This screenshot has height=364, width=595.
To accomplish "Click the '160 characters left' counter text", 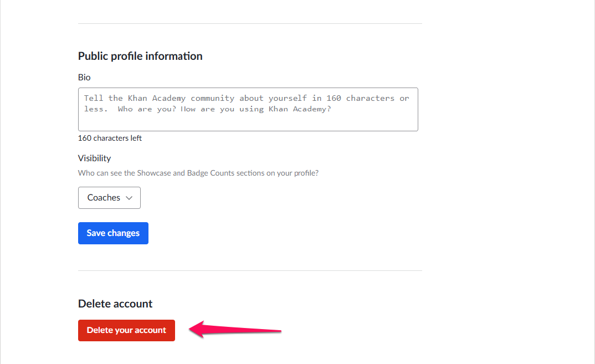I will click(110, 138).
